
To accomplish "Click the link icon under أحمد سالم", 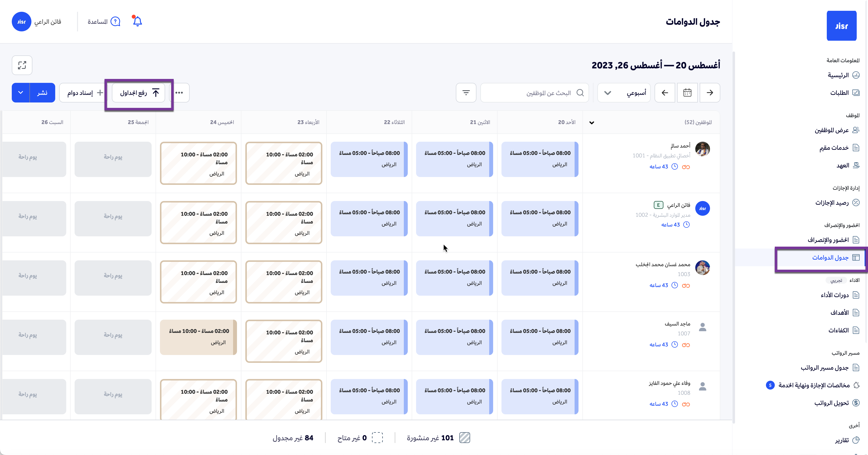I will point(686,167).
